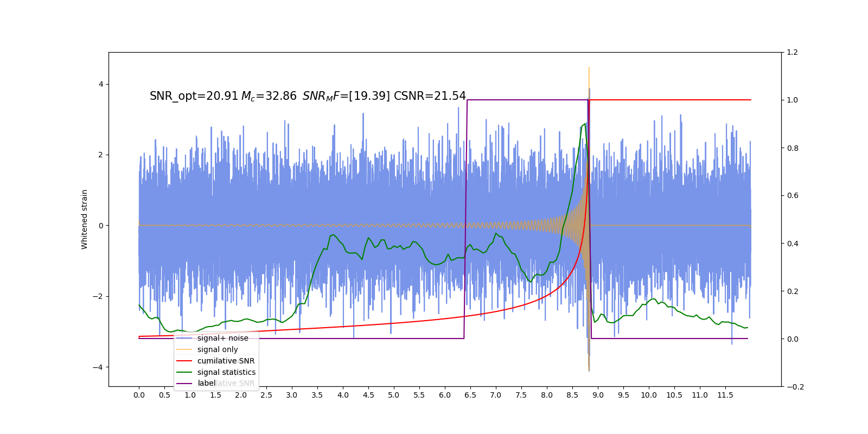Click the x-axis tick label 2.0
The width and height of the screenshot is (868, 434).
pyautogui.click(x=241, y=395)
